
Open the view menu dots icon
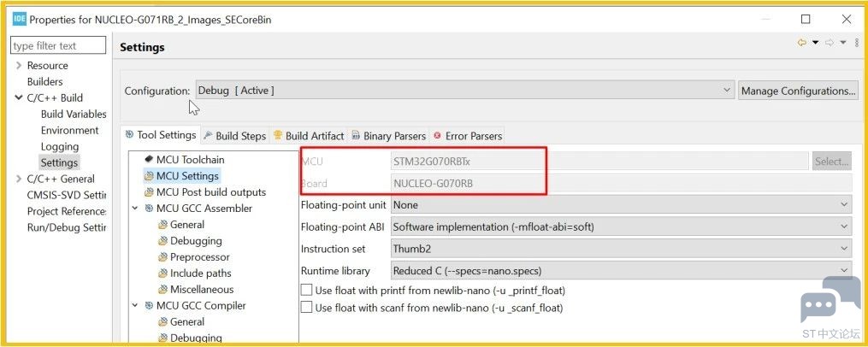857,43
